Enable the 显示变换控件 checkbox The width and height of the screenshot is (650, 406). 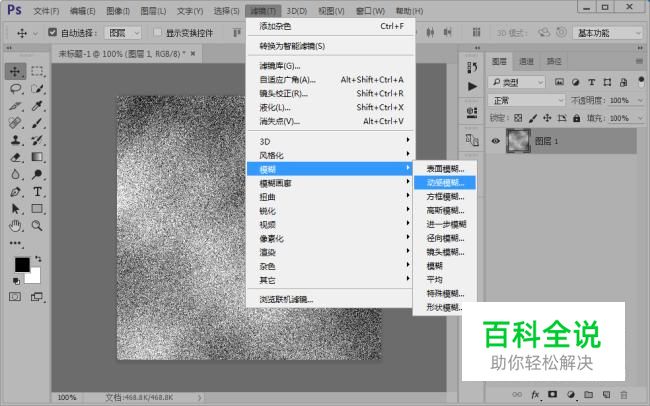pyautogui.click(x=158, y=32)
